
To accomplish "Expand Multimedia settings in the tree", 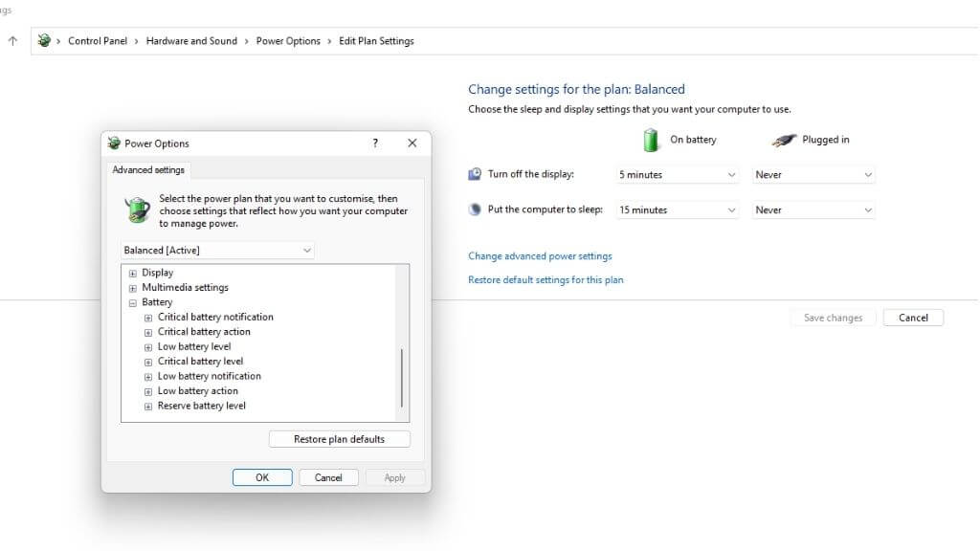I will [x=133, y=288].
